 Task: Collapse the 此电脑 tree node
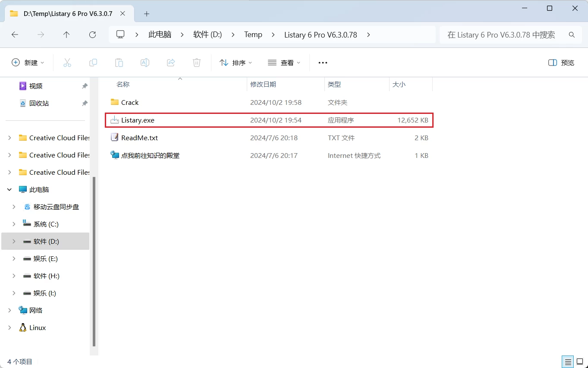click(10, 189)
